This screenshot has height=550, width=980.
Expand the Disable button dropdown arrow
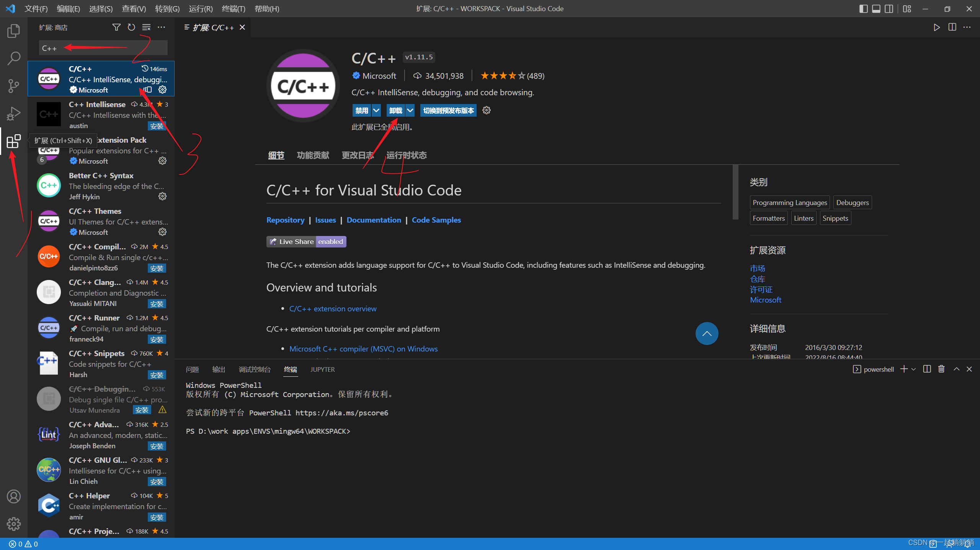(376, 110)
